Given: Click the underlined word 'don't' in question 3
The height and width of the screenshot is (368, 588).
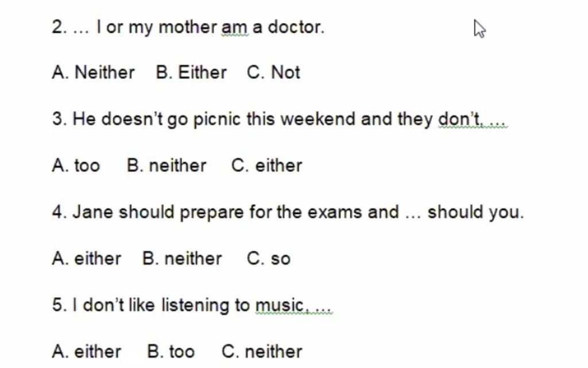Looking at the screenshot, I should pyautogui.click(x=459, y=120).
